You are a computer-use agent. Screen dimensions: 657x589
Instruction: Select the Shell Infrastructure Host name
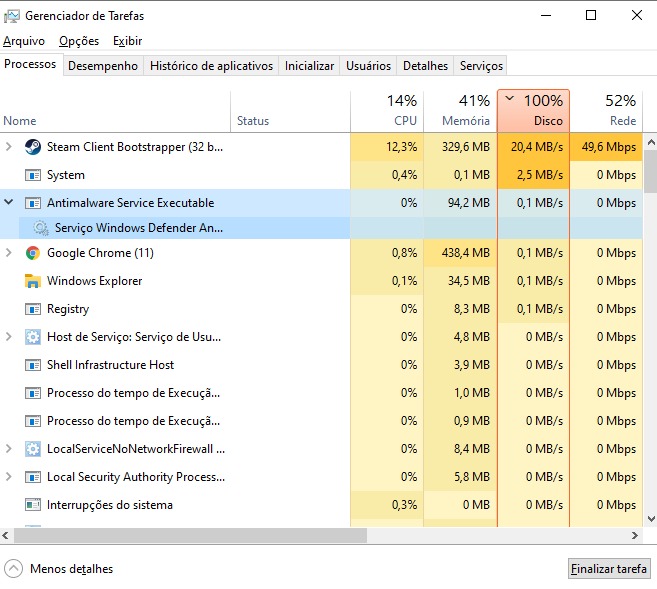click(x=110, y=365)
